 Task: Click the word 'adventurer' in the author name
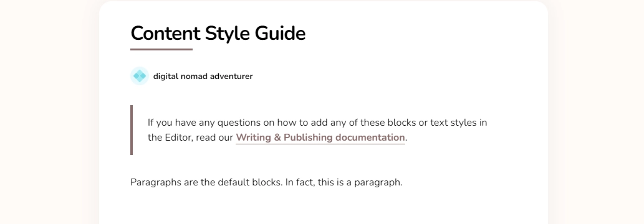pyautogui.click(x=232, y=77)
